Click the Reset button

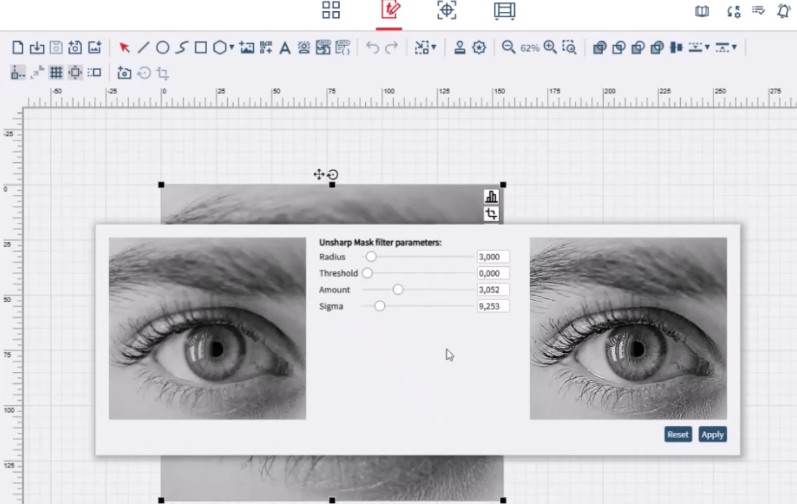pos(678,434)
